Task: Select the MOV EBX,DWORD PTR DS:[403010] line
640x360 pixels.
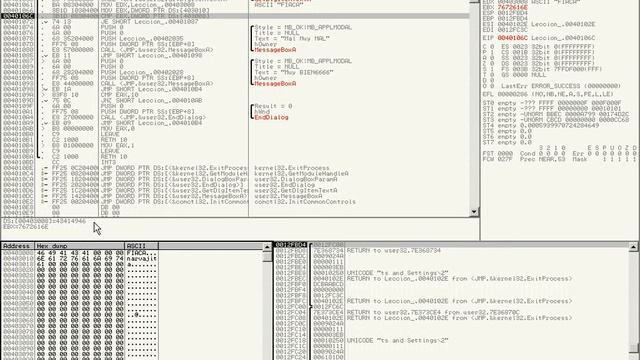Action: tap(155, 10)
